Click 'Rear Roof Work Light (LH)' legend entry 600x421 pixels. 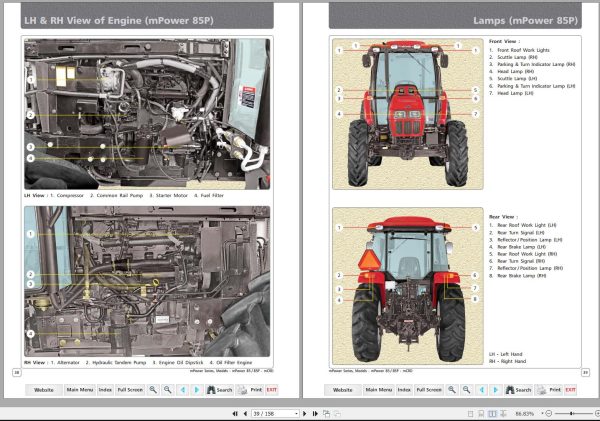tap(527, 225)
